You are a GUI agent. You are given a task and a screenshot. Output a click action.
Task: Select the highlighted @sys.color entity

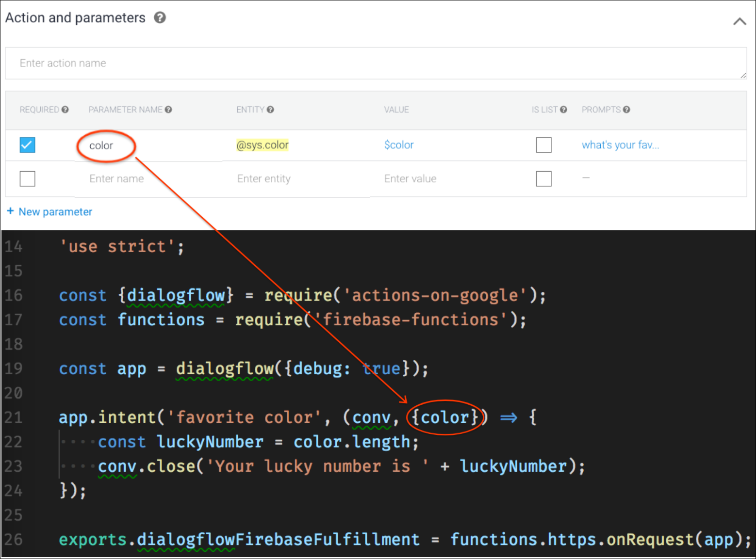263,144
